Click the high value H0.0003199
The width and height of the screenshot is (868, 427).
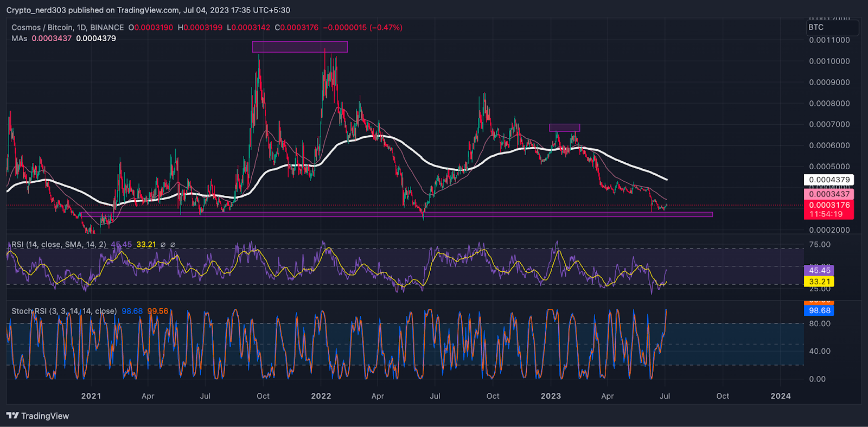[x=200, y=27]
